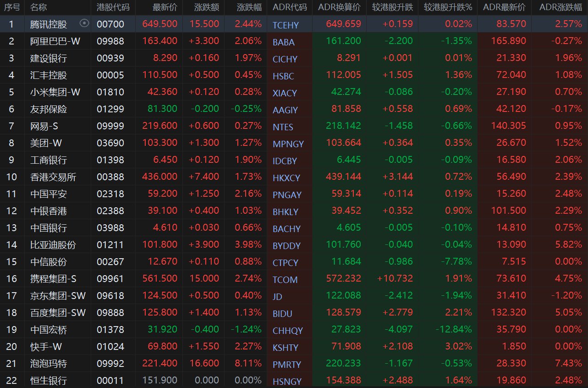This screenshot has width=588, height=388.
Task: Click the -12.84% premium value
Action: (x=453, y=330)
